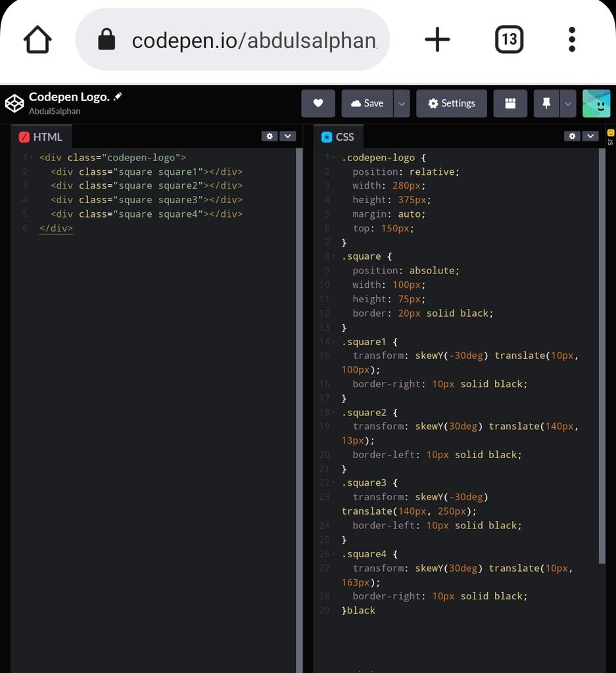Click the closing </div> tag in HTML
Viewport: 616px width, 673px height.
pyautogui.click(x=56, y=228)
